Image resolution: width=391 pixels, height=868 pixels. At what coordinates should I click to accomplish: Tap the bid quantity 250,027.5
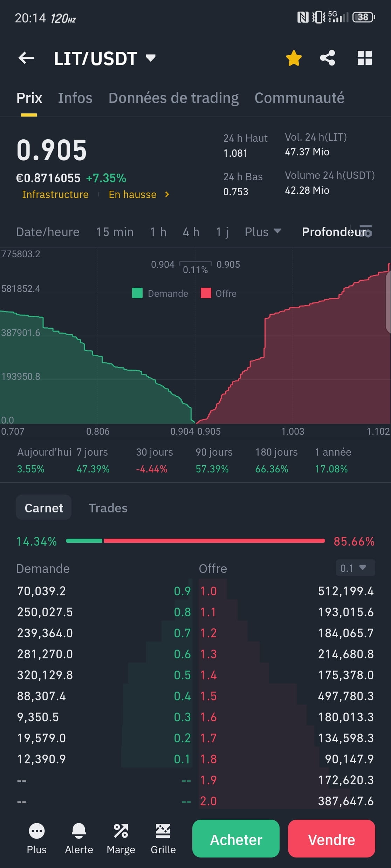[x=45, y=612]
